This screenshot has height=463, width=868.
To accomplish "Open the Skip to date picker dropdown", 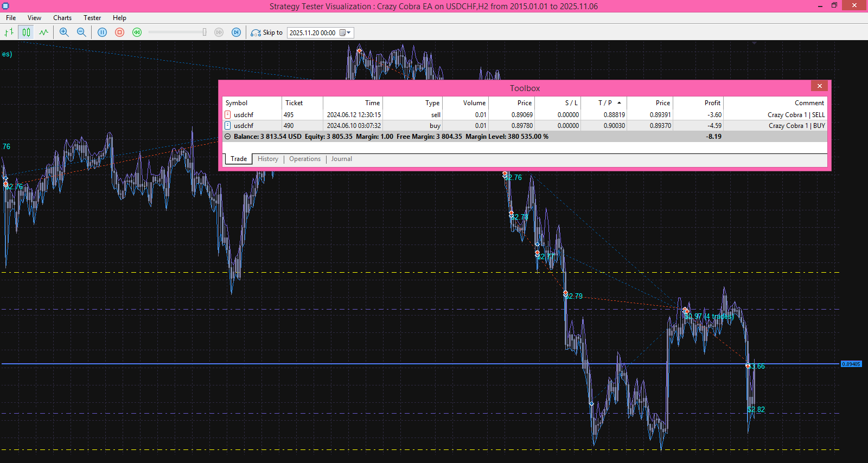I will pos(346,33).
